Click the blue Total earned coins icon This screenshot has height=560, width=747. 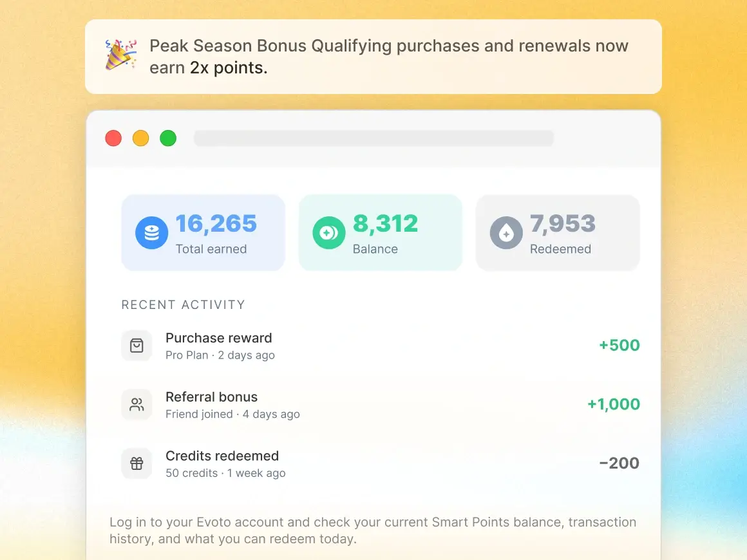coord(151,233)
